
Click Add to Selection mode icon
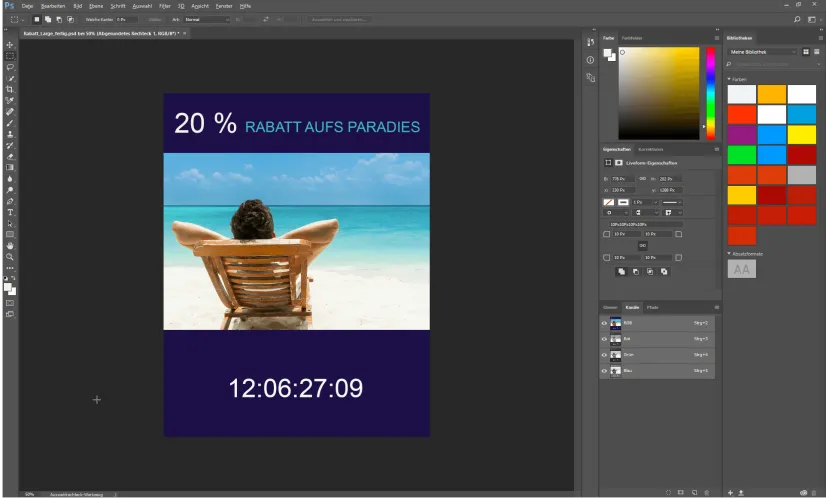(x=48, y=19)
